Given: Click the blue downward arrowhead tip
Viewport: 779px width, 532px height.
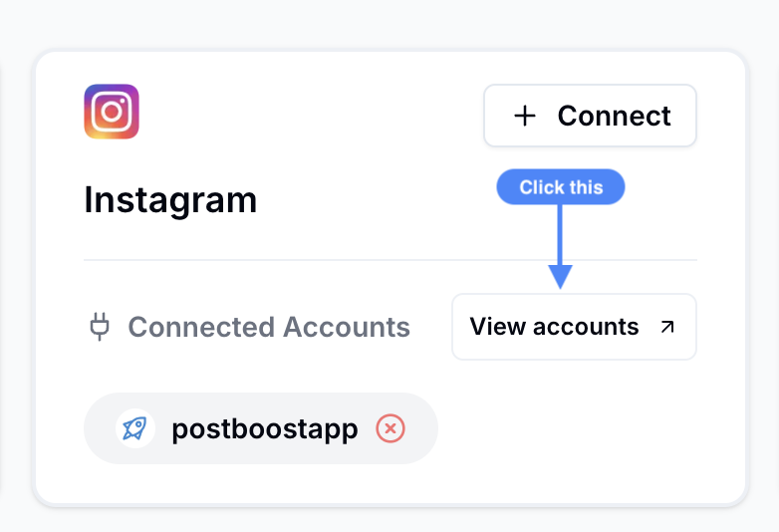Looking at the screenshot, I should tap(561, 278).
